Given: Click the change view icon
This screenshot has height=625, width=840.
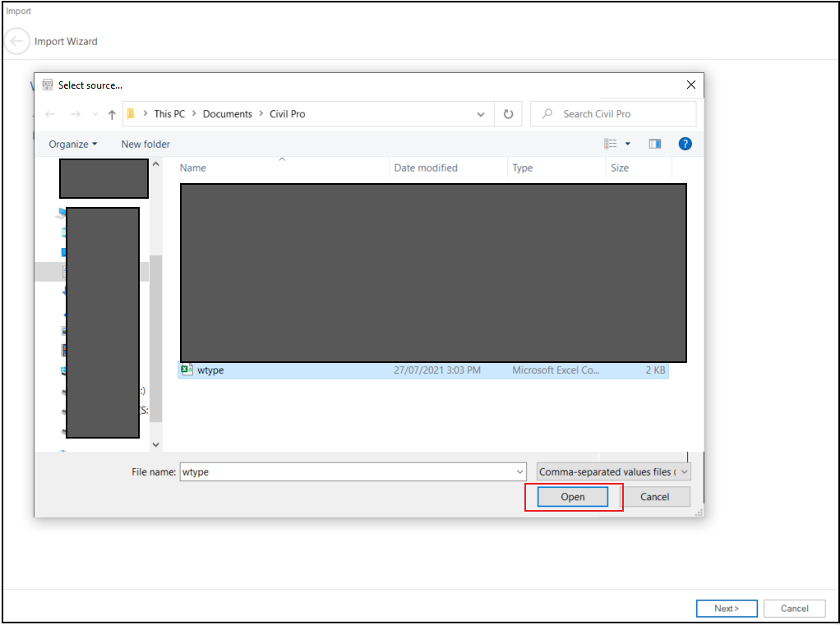Looking at the screenshot, I should click(611, 144).
